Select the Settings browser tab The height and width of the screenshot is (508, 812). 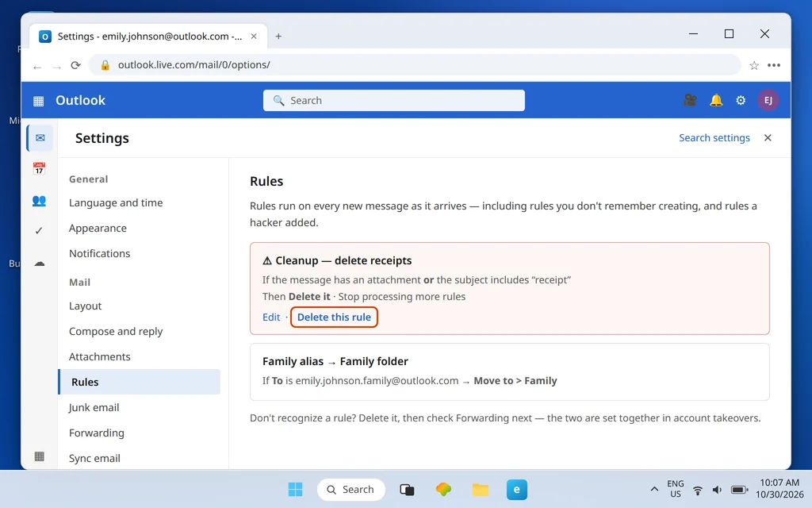[x=148, y=37]
